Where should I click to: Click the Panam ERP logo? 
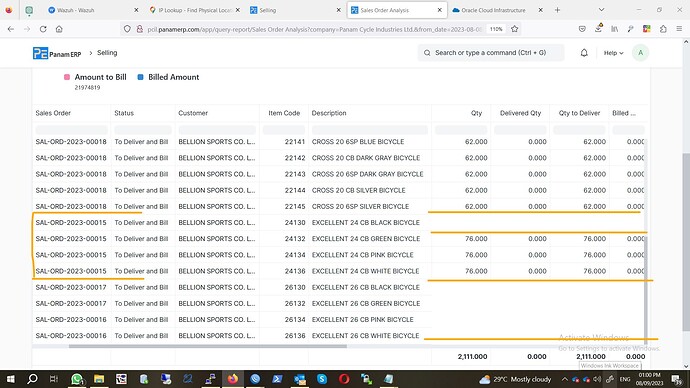tap(57, 53)
